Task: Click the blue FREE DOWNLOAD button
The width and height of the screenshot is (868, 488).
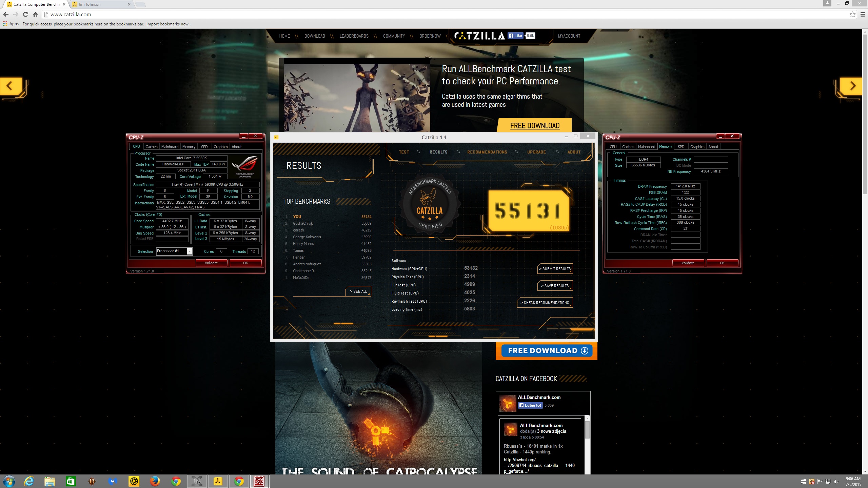Action: [x=547, y=351]
